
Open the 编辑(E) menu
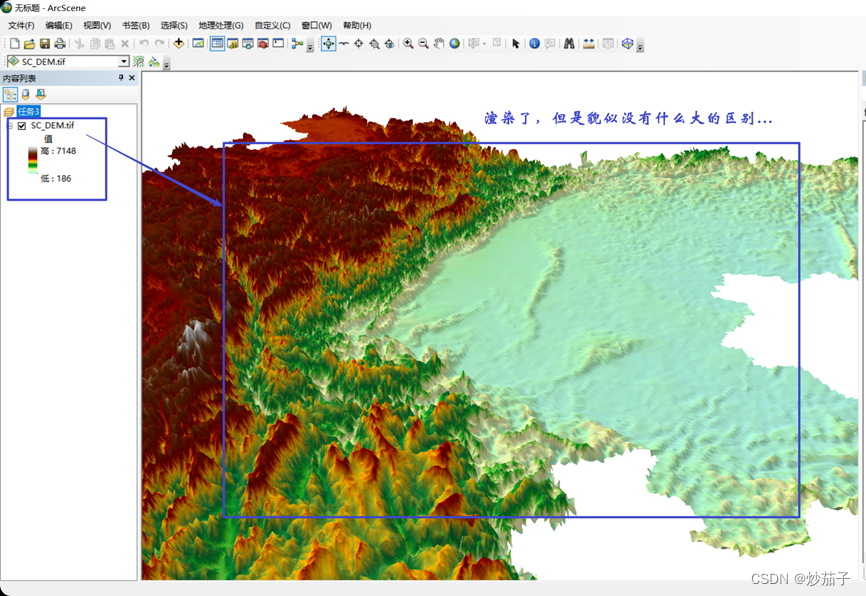59,25
